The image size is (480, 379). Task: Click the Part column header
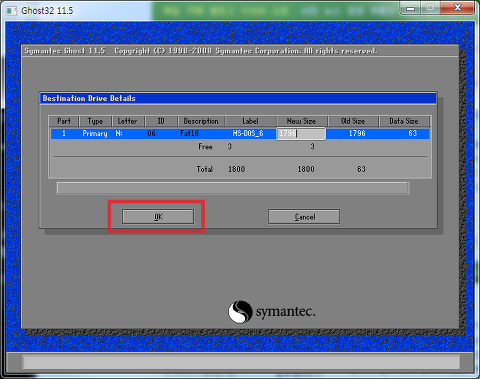pyautogui.click(x=64, y=121)
